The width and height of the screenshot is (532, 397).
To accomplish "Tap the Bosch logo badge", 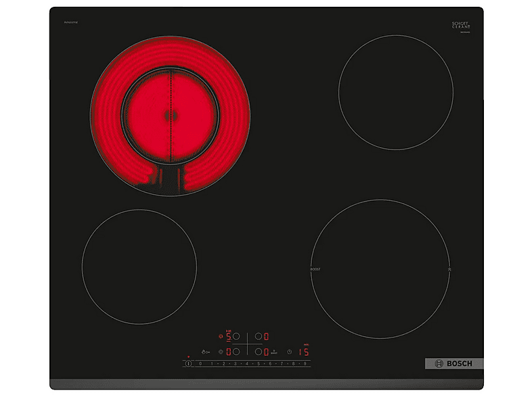I will point(454,363).
